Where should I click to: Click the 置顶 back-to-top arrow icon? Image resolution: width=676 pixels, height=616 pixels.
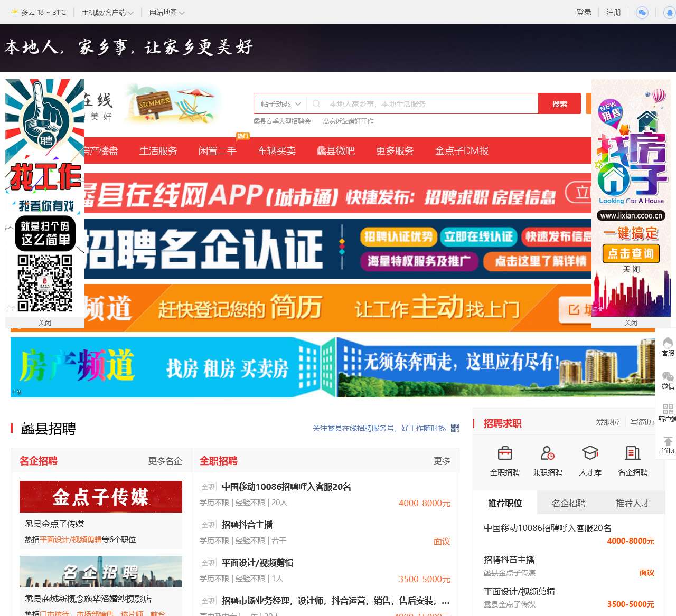[669, 442]
